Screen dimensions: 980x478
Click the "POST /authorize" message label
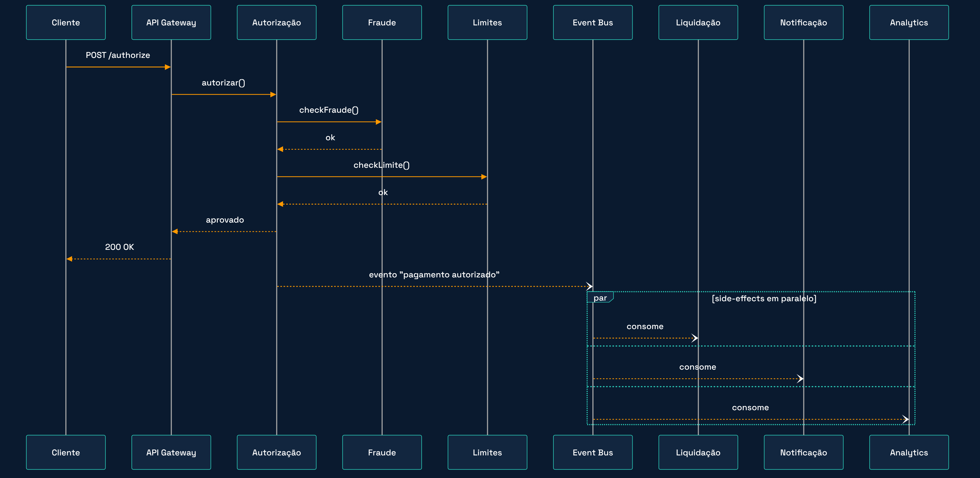click(118, 55)
